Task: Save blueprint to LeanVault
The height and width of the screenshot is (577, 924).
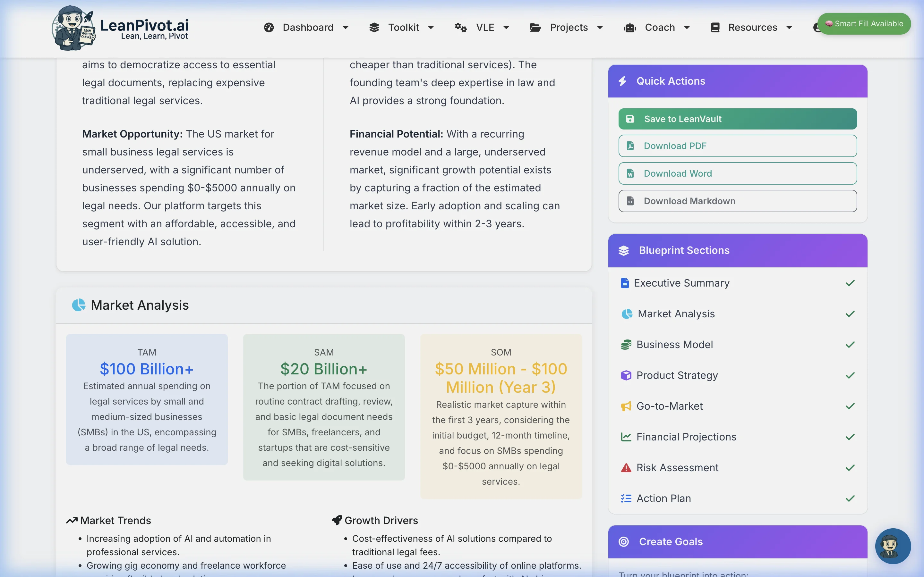Action: coord(737,119)
